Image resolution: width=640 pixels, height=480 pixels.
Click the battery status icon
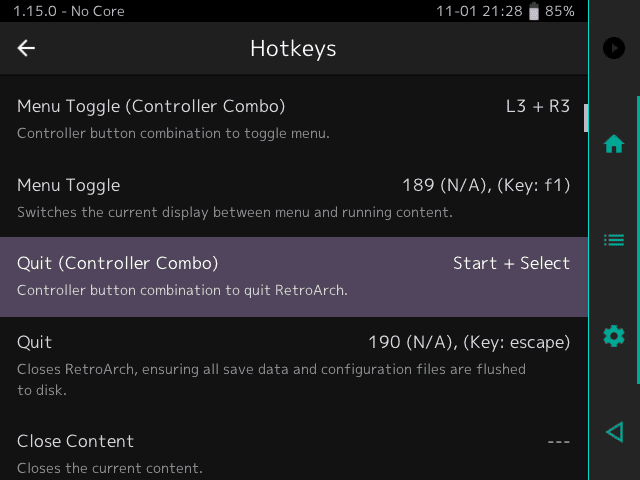tap(533, 11)
